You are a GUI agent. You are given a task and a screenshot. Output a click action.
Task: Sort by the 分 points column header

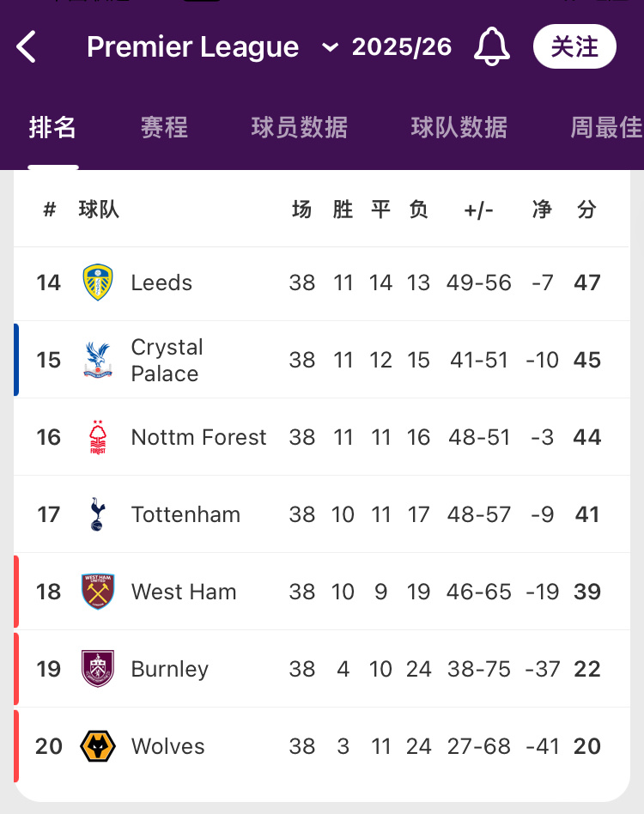[587, 210]
